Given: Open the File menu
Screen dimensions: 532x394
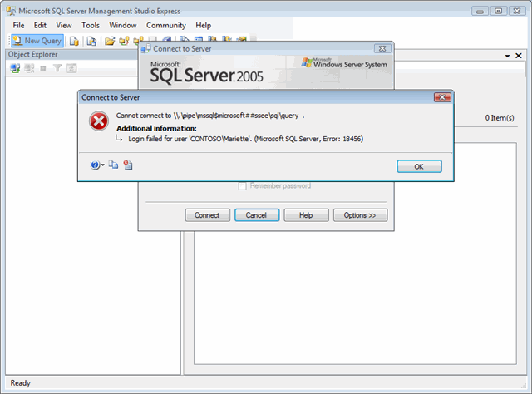Looking at the screenshot, I should point(18,26).
